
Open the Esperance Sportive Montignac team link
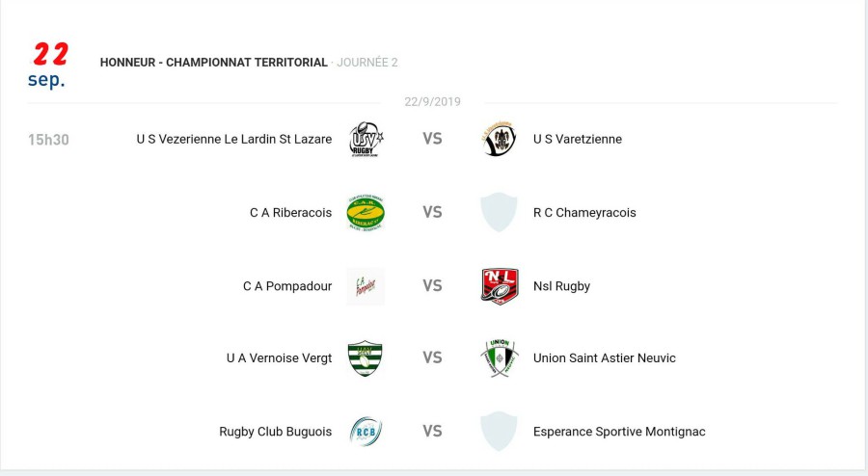coord(619,432)
